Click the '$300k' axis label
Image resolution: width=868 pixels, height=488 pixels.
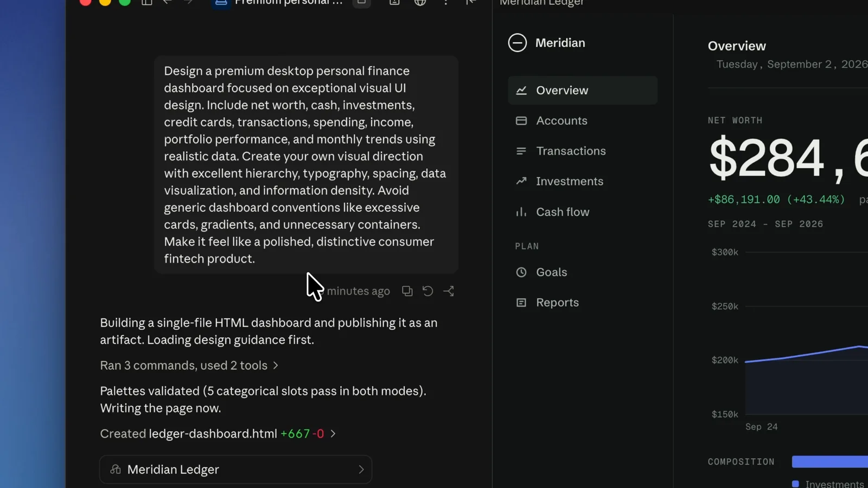pos(725,252)
